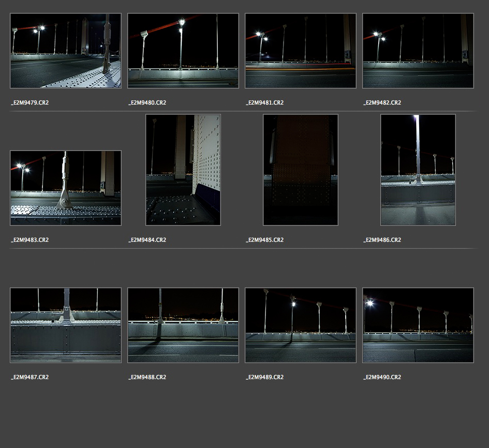Select the portrait lamp post photo _E2M9486.CR2

pyautogui.click(x=418, y=170)
